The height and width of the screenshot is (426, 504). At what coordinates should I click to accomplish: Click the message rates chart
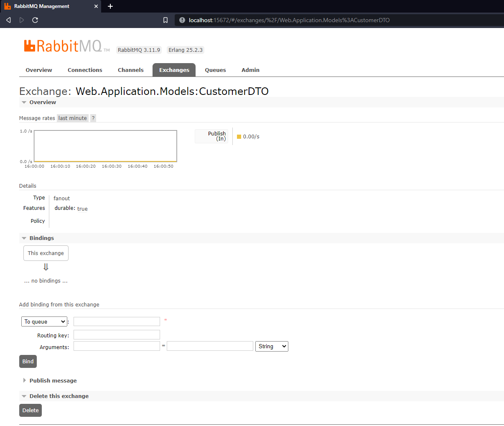click(105, 146)
